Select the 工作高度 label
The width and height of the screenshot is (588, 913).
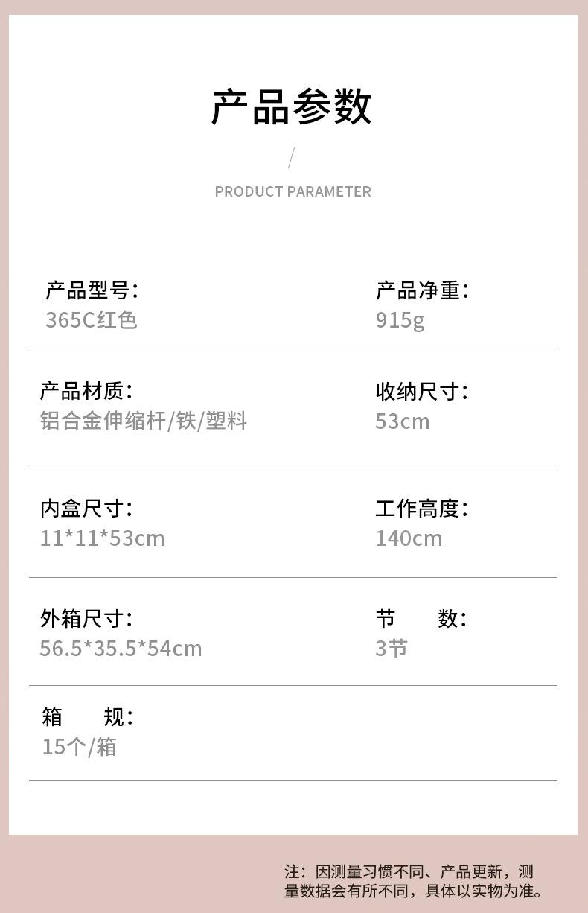point(421,509)
